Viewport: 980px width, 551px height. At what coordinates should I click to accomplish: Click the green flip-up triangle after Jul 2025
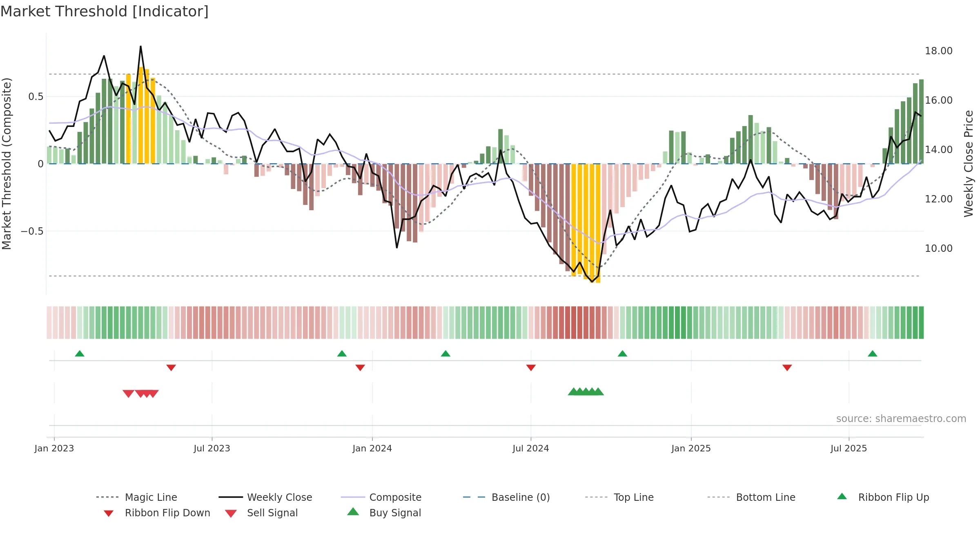873,353
